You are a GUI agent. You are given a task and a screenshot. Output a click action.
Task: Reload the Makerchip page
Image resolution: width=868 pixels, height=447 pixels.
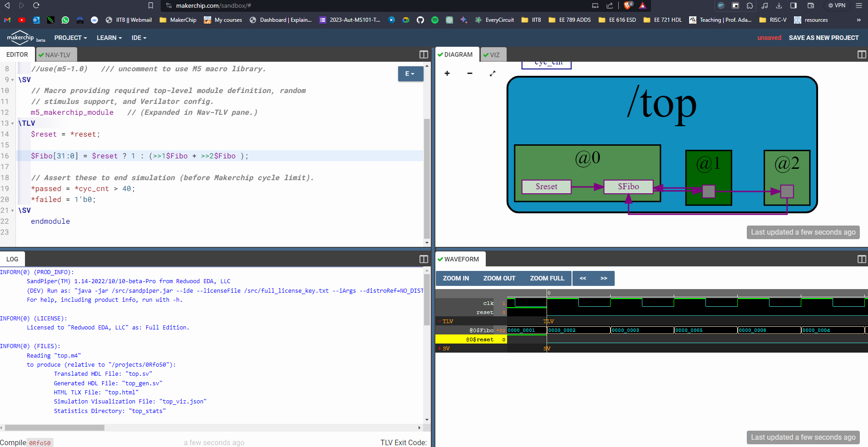coord(36,5)
